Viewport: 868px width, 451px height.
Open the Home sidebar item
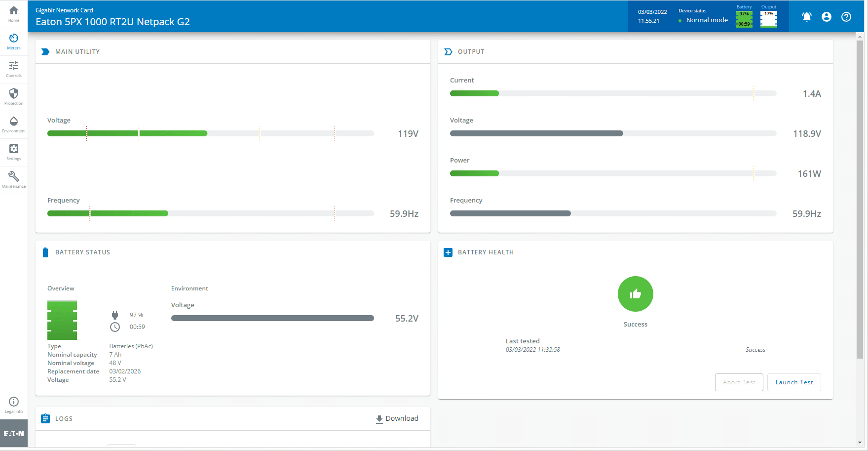coord(14,14)
